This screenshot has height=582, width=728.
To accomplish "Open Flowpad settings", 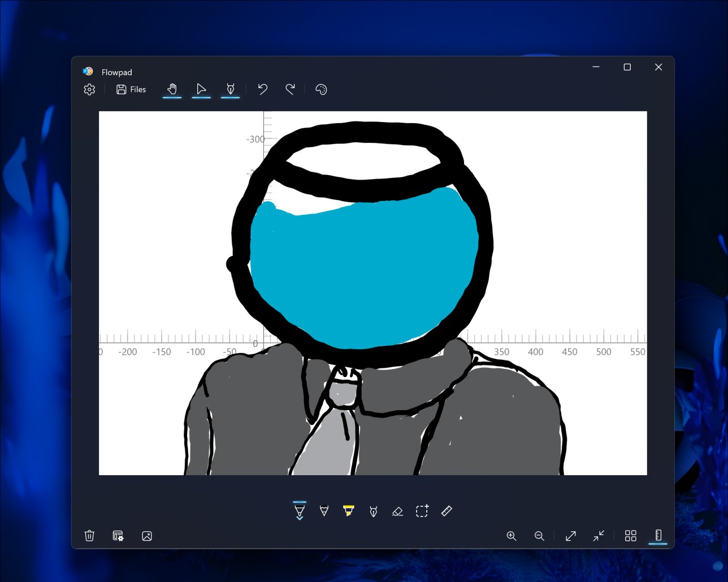I will point(89,89).
